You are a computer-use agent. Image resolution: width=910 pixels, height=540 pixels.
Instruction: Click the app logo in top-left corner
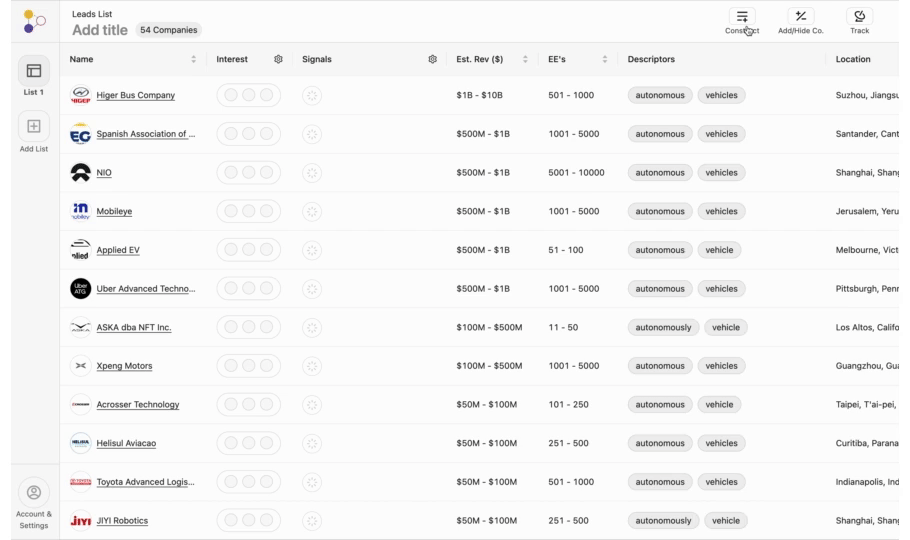point(34,21)
